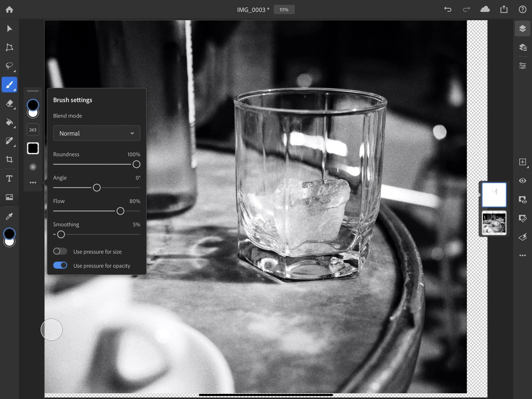The image size is (532, 399).
Task: Disable Use pressure for opacity
Action: pos(60,265)
